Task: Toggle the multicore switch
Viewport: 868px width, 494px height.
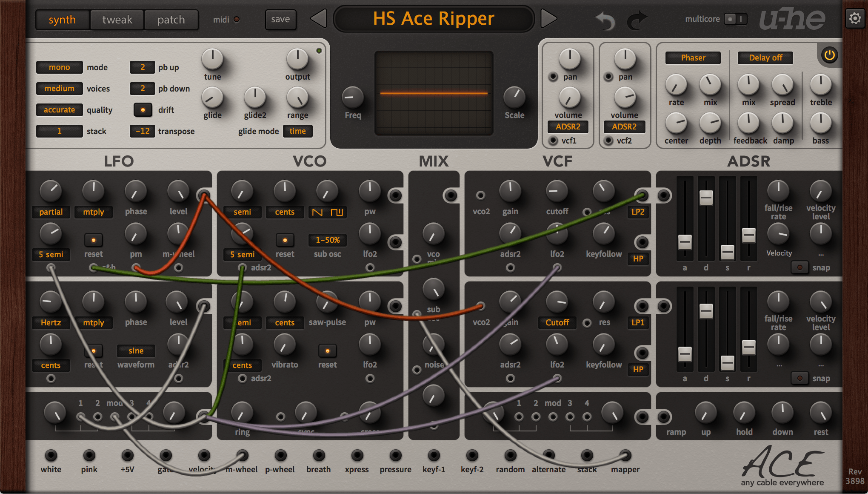Action: 735,19
